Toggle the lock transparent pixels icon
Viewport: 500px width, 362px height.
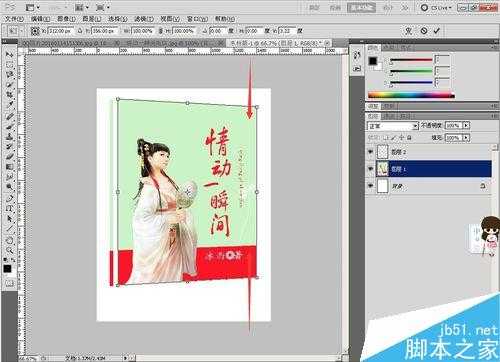[x=386, y=137]
